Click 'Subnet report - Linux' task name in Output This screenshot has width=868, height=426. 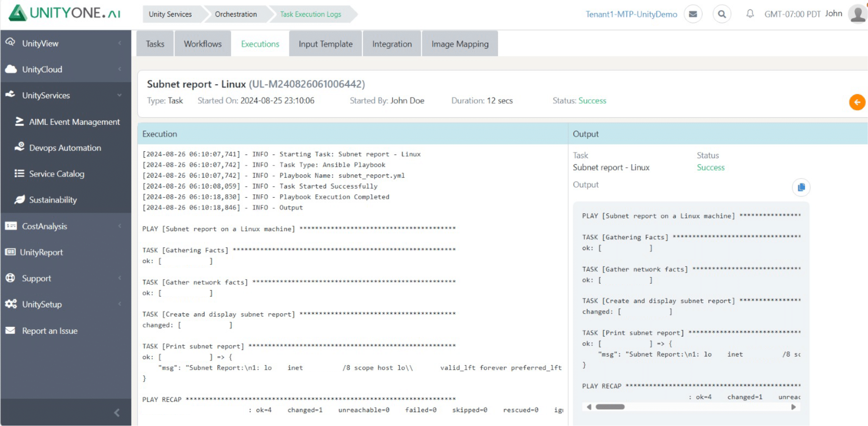(611, 167)
